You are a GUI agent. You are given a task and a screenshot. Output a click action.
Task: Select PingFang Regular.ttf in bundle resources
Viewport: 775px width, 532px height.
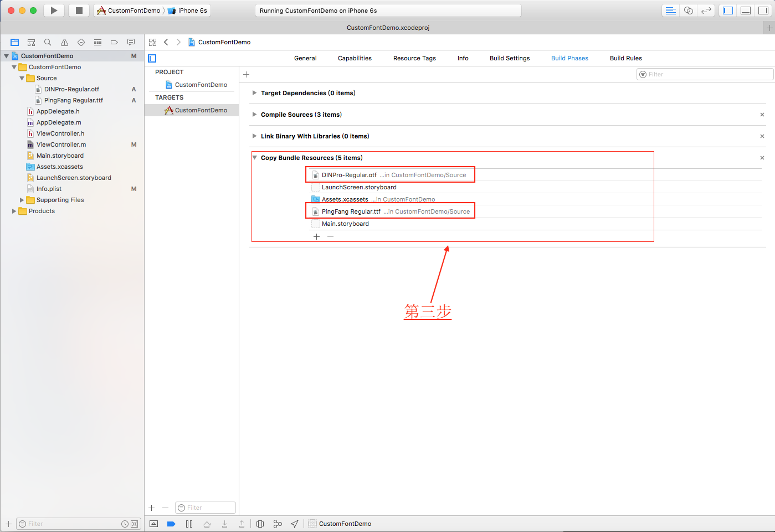(351, 211)
